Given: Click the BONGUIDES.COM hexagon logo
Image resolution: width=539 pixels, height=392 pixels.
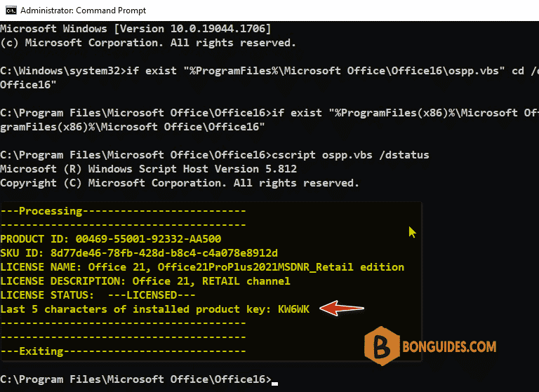Looking at the screenshot, I should click(382, 346).
